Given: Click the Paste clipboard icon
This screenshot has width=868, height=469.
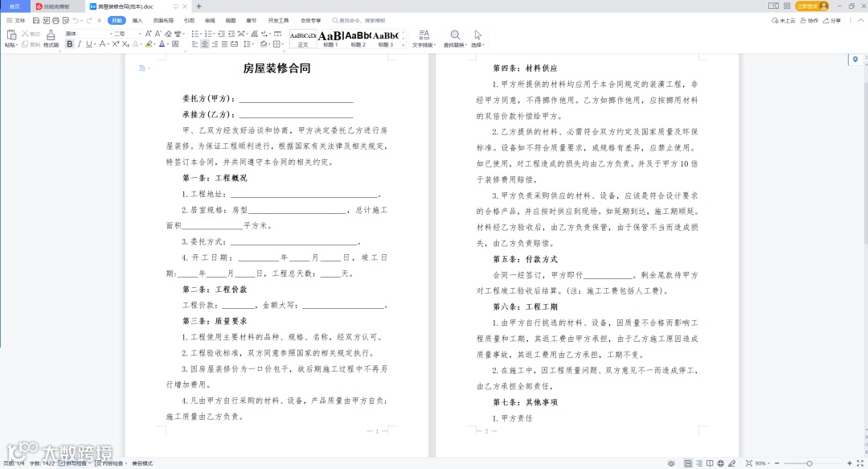Looking at the screenshot, I should click(x=11, y=35).
